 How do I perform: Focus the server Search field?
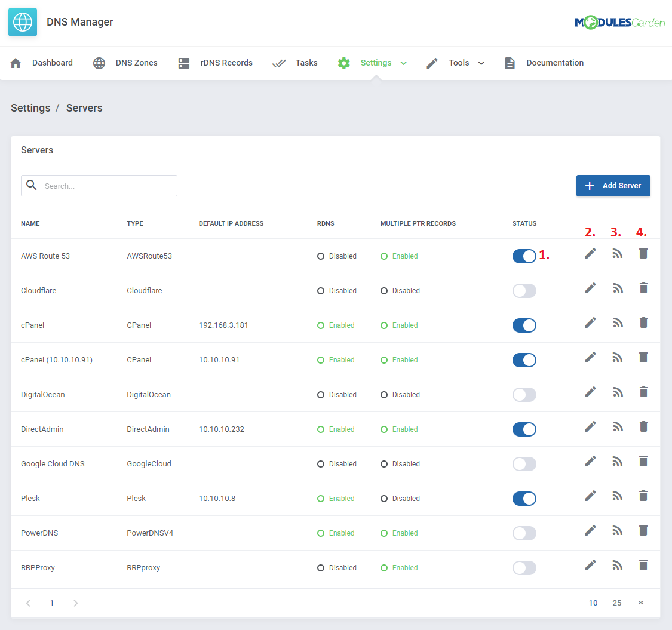pos(99,186)
